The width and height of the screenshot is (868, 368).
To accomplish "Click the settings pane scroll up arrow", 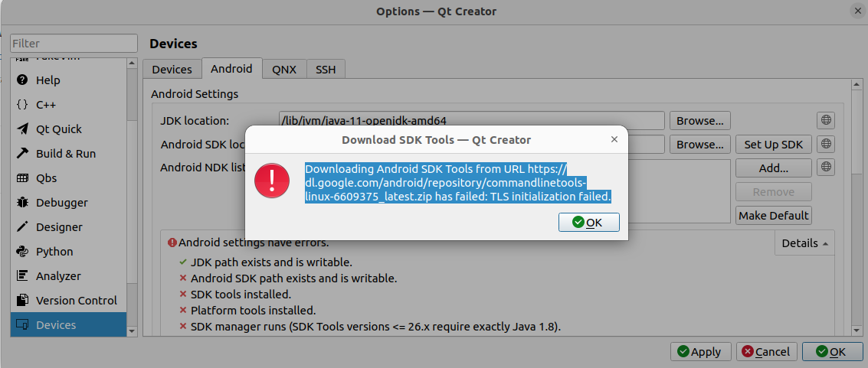I will pos(857,84).
